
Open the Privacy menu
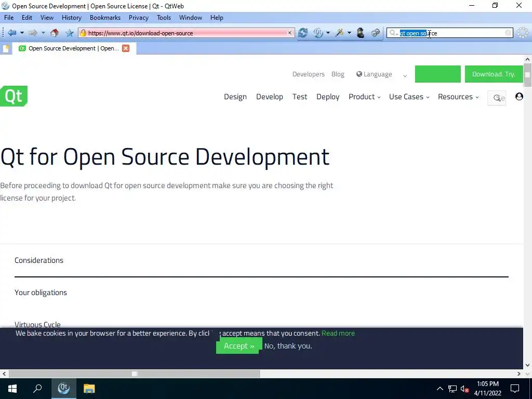coord(138,18)
